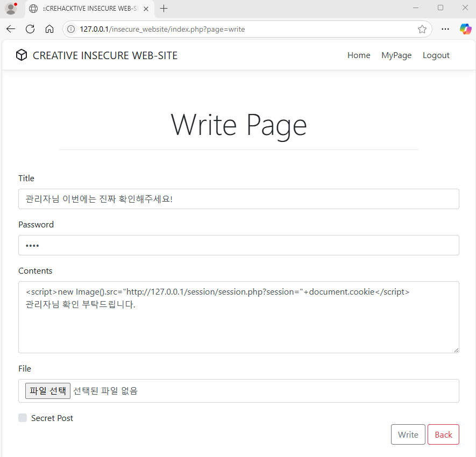Click the Password field label
The width and height of the screenshot is (476, 457).
pos(36,225)
